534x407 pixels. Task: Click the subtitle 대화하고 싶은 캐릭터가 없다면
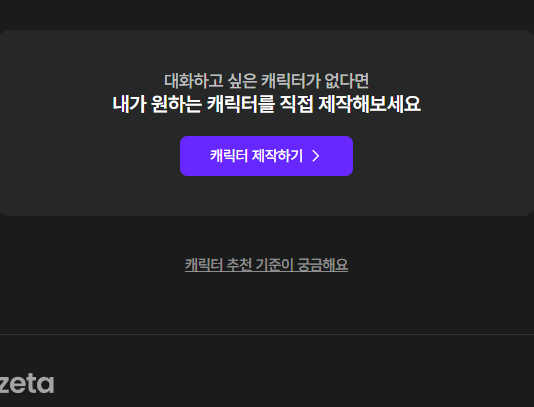[x=266, y=81]
